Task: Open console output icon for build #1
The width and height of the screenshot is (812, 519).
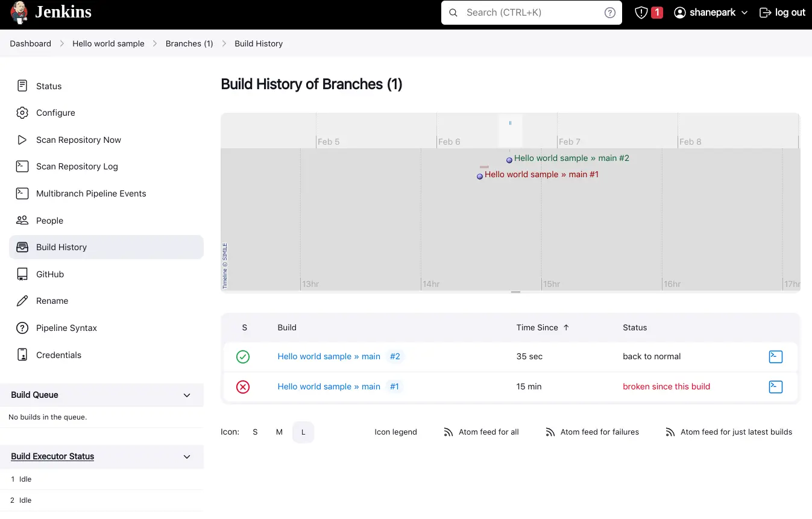Action: 776,387
